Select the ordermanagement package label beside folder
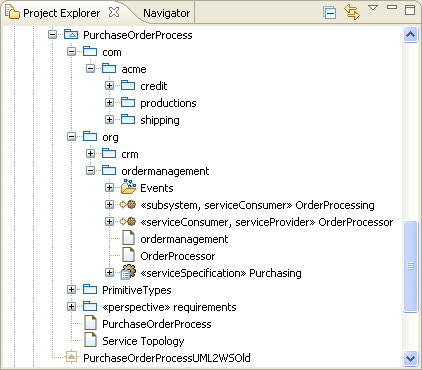This screenshot has height=370, width=422. pos(165,171)
